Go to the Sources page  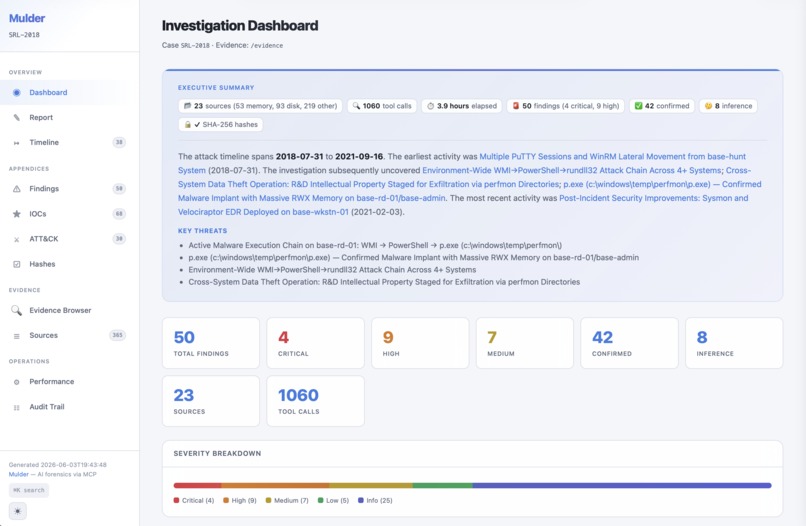click(69, 335)
